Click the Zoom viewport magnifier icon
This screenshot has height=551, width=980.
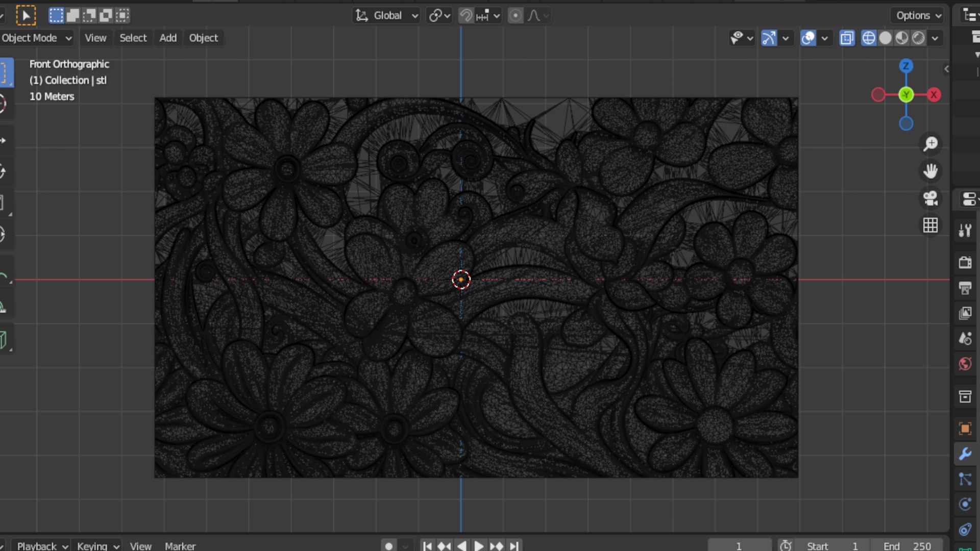click(930, 144)
